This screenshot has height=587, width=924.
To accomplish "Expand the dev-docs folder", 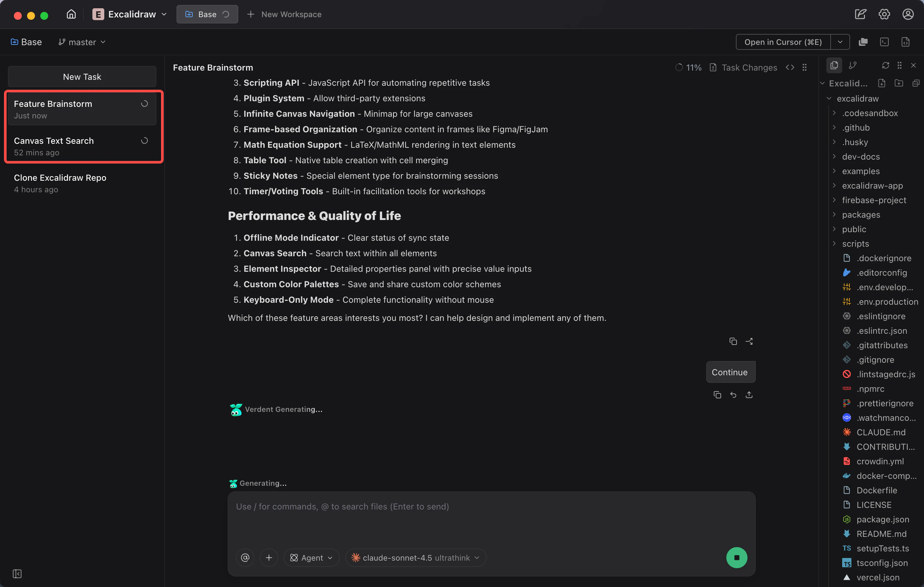I will point(834,156).
